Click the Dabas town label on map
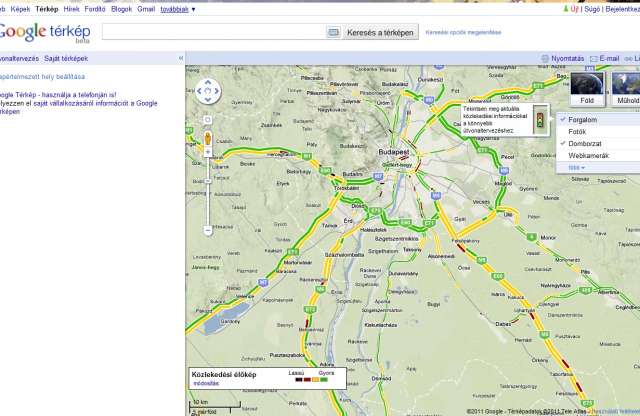 [x=503, y=324]
